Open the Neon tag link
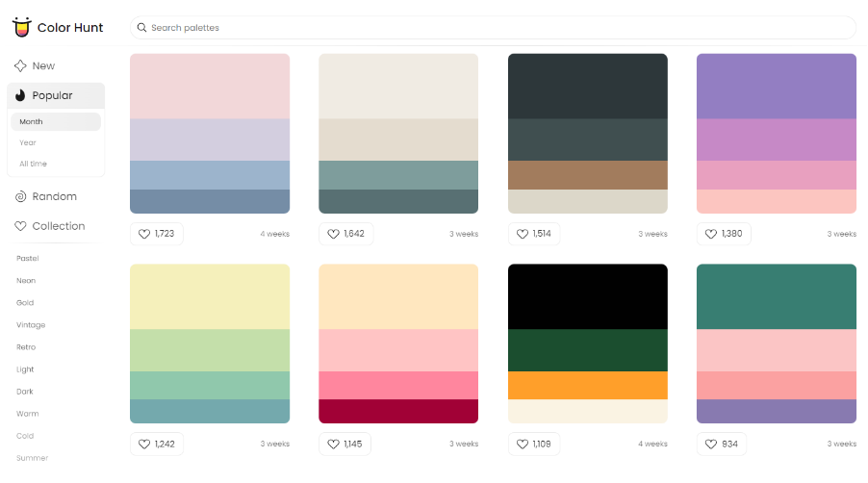The image size is (868, 483). [x=26, y=280]
